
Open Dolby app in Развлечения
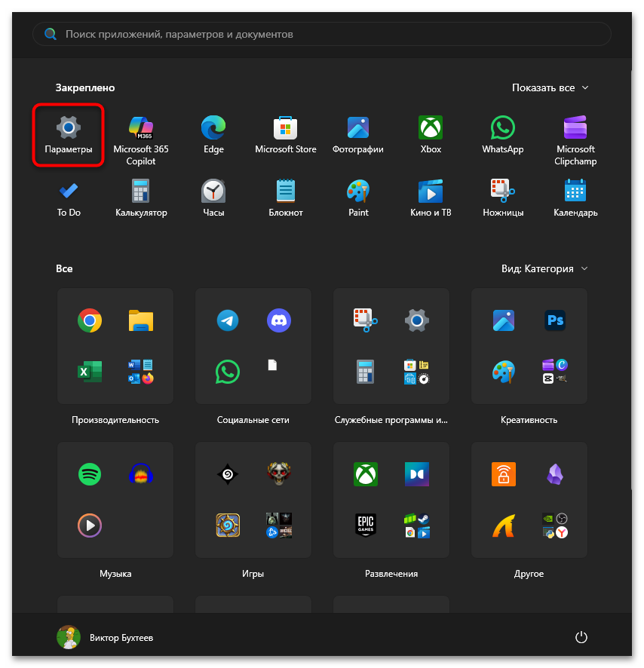pos(417,473)
